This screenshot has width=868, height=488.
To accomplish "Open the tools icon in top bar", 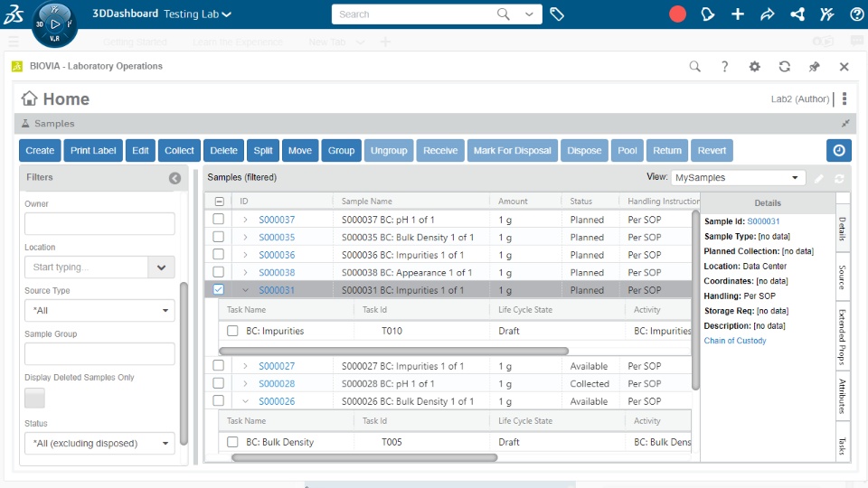I will point(827,14).
